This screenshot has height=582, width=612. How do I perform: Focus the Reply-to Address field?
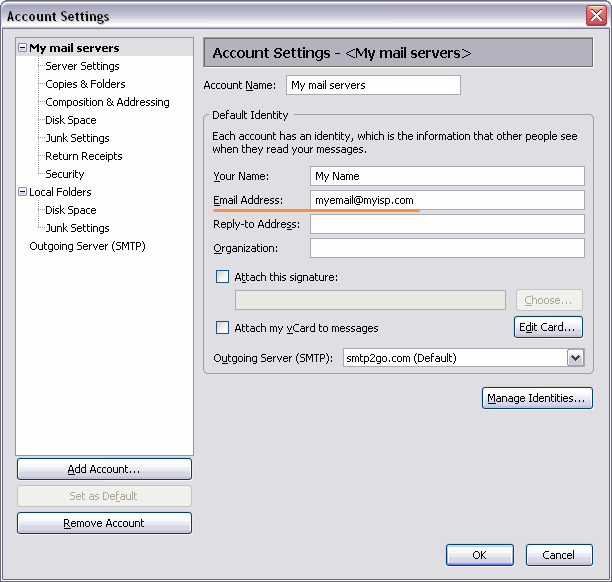coord(447,224)
